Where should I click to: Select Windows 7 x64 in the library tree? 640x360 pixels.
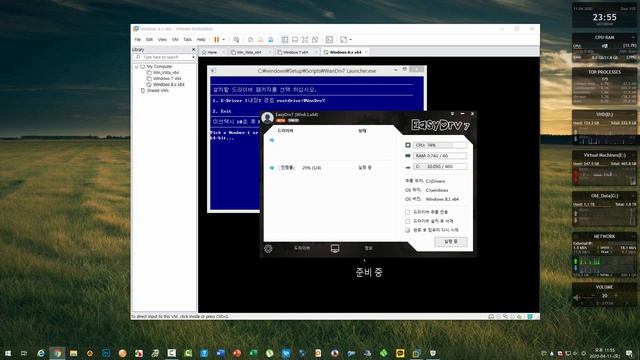[167, 78]
